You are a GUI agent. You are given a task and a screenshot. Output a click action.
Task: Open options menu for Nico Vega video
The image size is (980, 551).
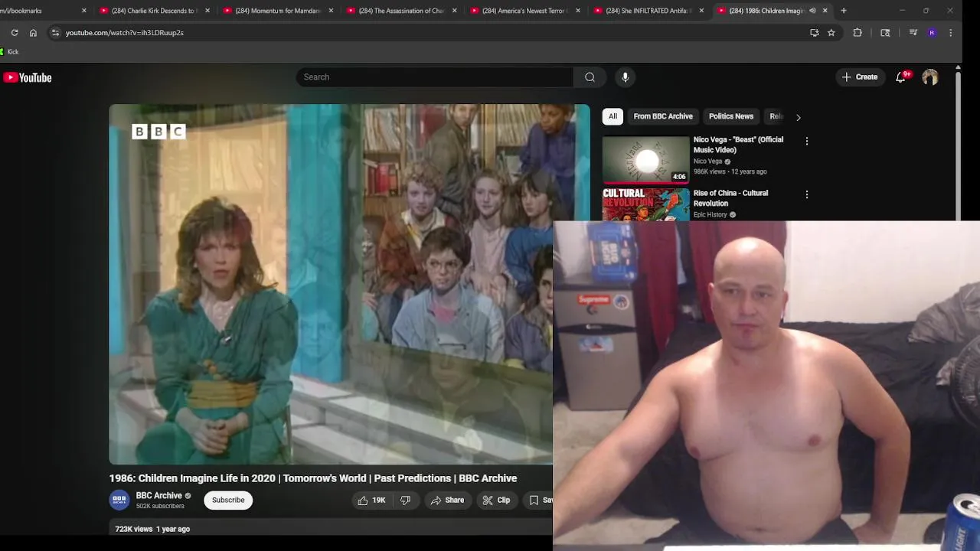click(806, 142)
